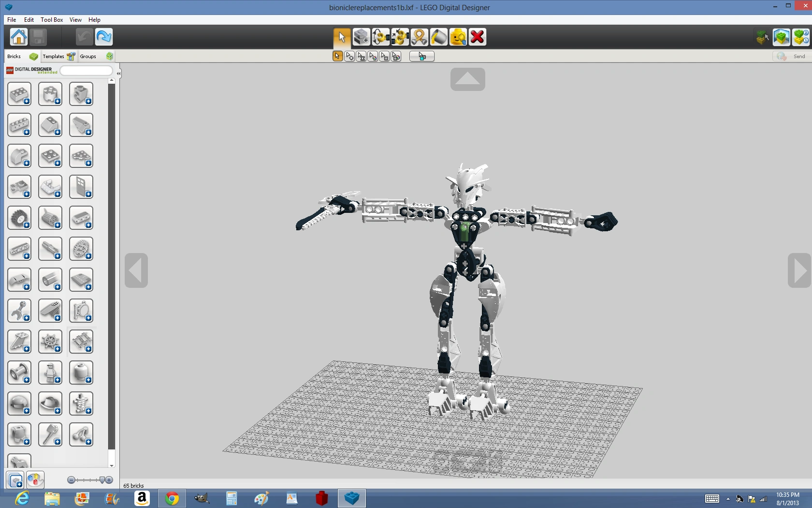
Task: Click the blue Redo arrow
Action: pyautogui.click(x=103, y=37)
